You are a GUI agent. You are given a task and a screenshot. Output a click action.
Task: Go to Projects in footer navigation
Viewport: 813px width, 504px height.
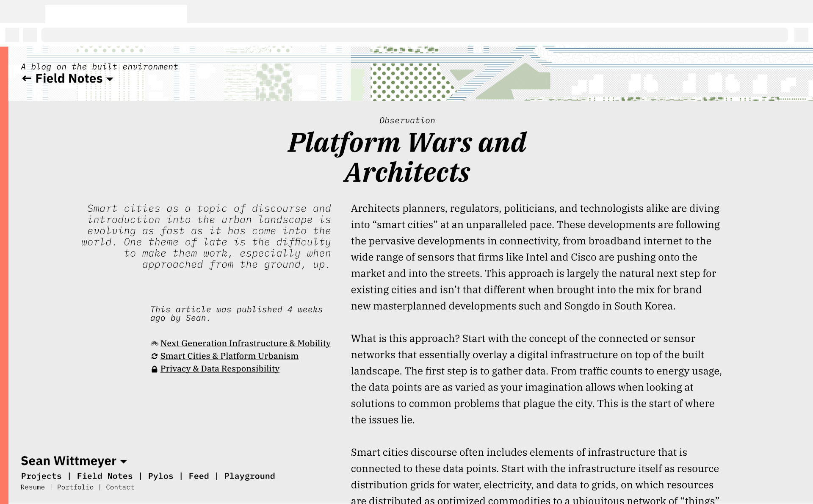tap(41, 476)
